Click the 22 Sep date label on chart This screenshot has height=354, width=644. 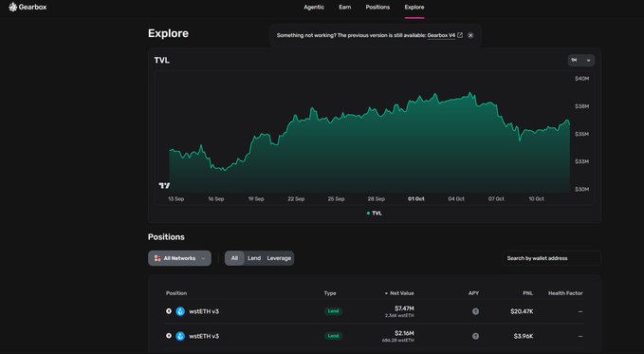tap(296, 199)
